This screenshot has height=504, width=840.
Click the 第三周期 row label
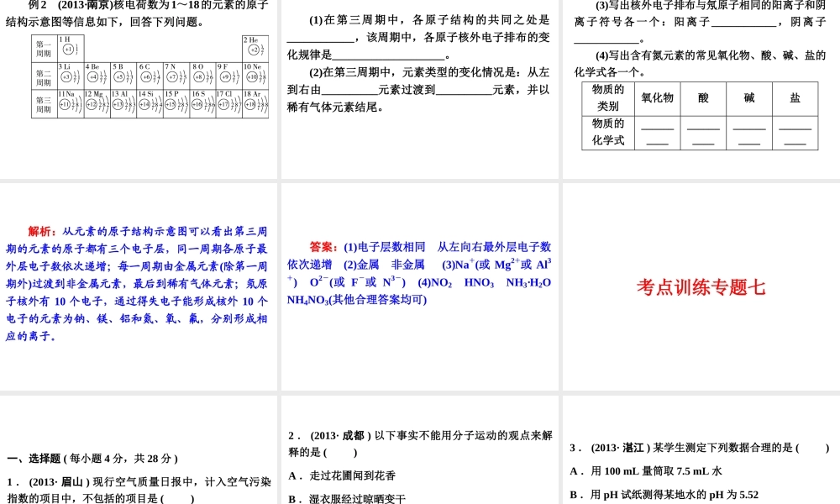(x=45, y=103)
